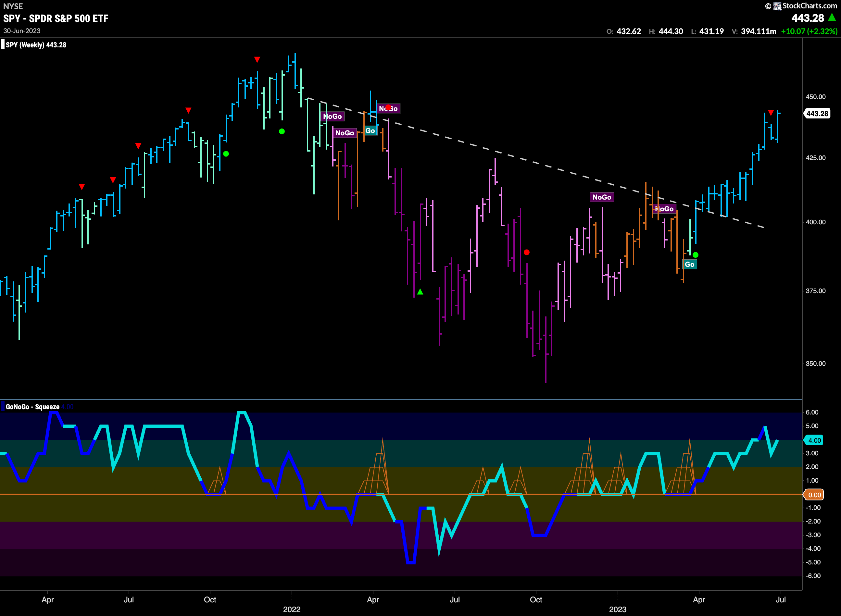Click the -3.00 oscillator axis label
Screen dimensions: 841x616
tap(813, 535)
